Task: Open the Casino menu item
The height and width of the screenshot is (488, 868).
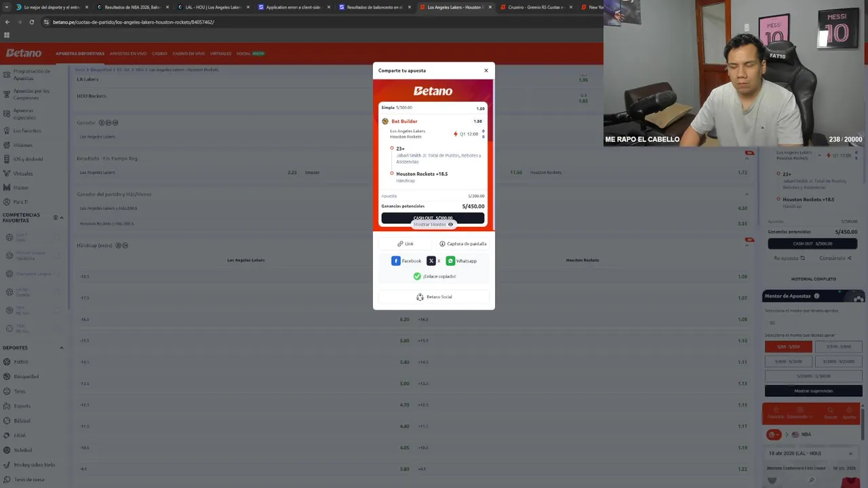Action: pos(159,54)
